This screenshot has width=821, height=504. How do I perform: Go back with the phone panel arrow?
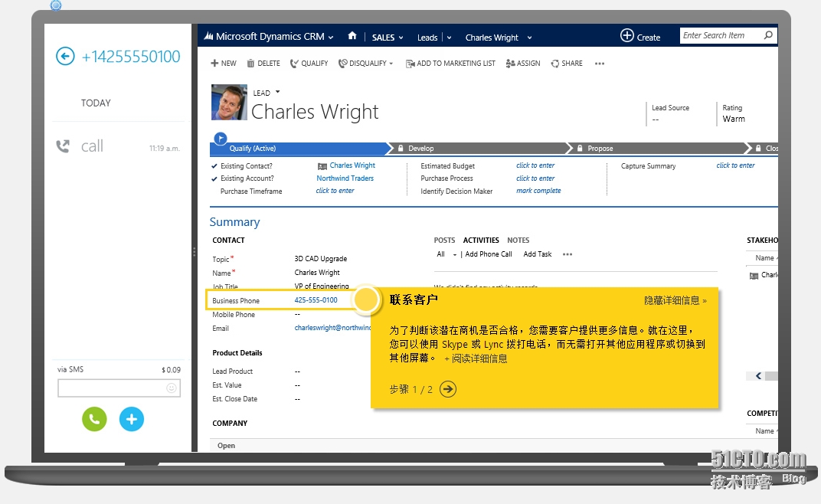pyautogui.click(x=65, y=56)
